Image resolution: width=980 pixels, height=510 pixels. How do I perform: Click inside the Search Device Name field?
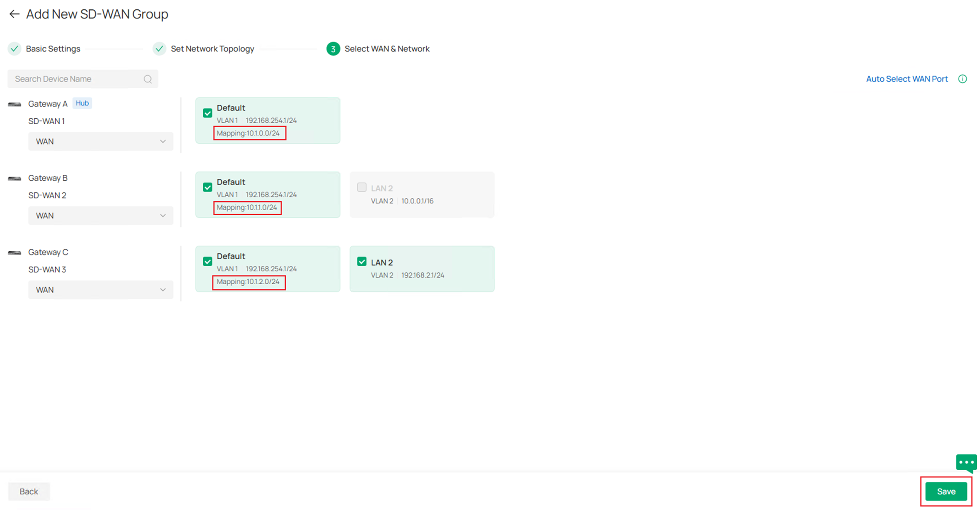70,79
